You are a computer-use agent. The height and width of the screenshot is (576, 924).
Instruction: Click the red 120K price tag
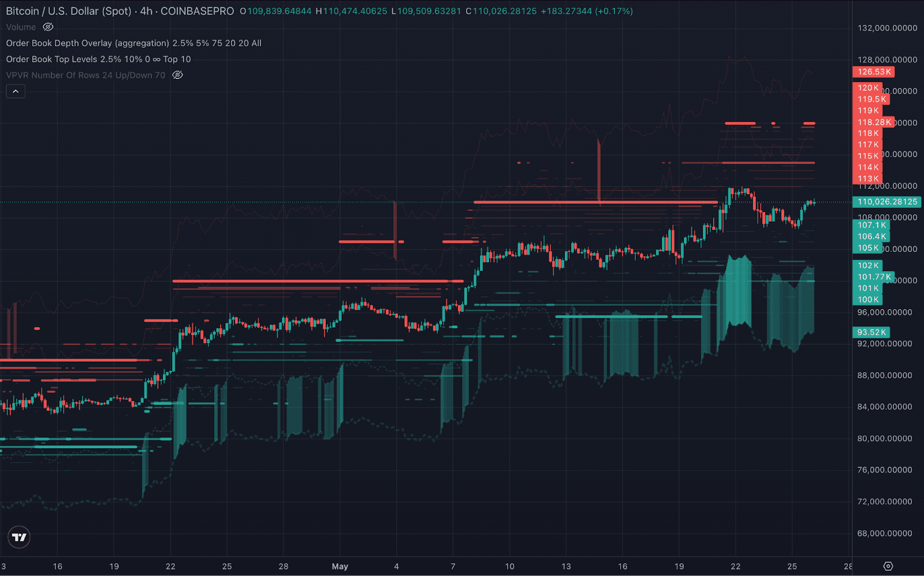pos(867,88)
